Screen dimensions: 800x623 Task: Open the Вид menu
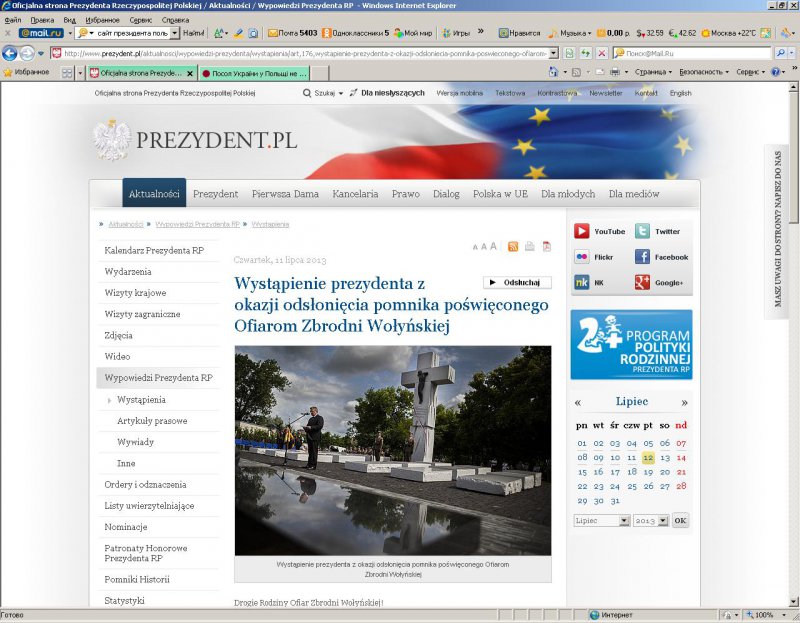point(69,20)
